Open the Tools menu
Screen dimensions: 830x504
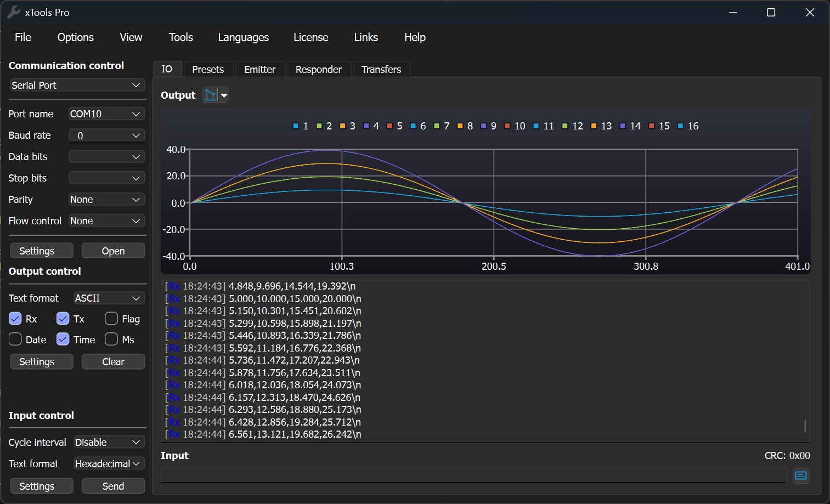pyautogui.click(x=180, y=37)
